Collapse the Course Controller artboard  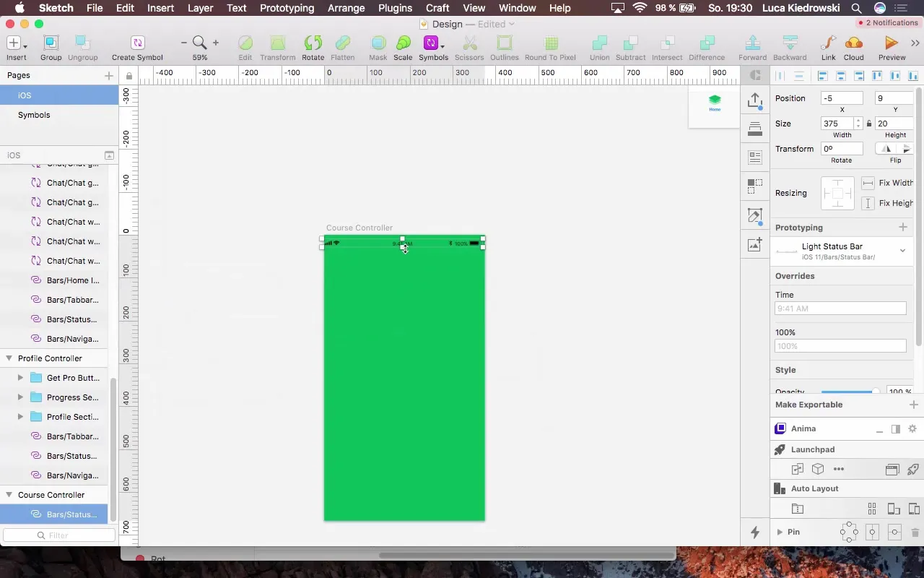coord(9,495)
